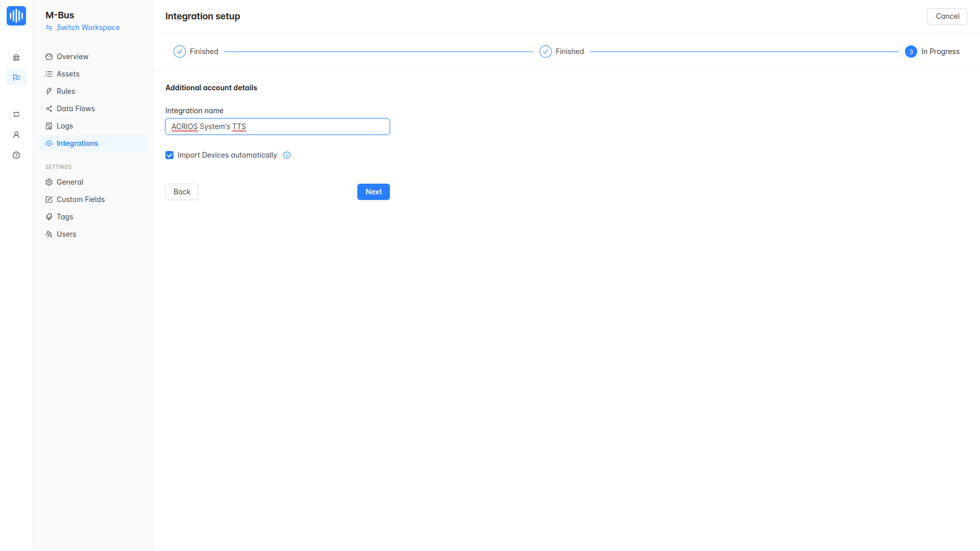Select the flag workspace icon in rail
Screen dimensions: 980x551
(16, 78)
